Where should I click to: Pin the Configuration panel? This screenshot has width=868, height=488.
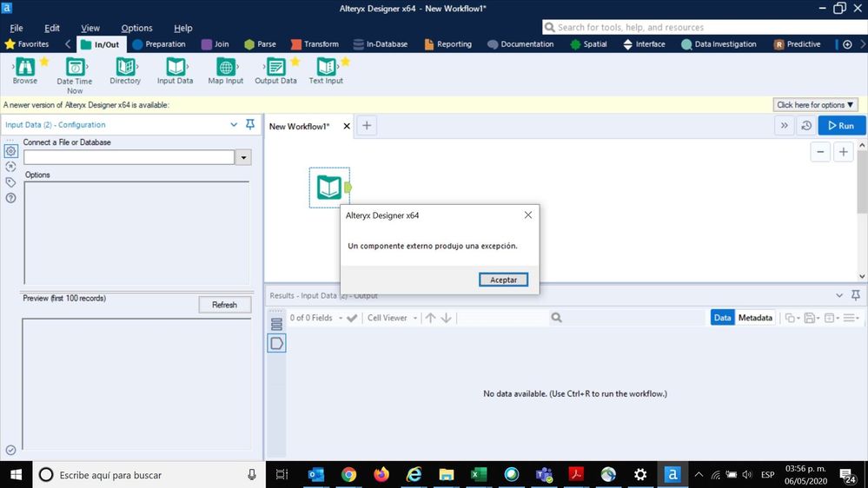coord(250,124)
